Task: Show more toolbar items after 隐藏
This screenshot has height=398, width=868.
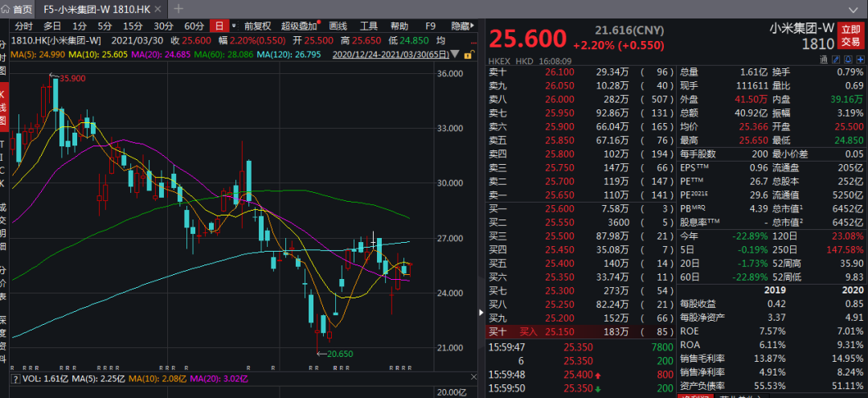Action: (474, 26)
